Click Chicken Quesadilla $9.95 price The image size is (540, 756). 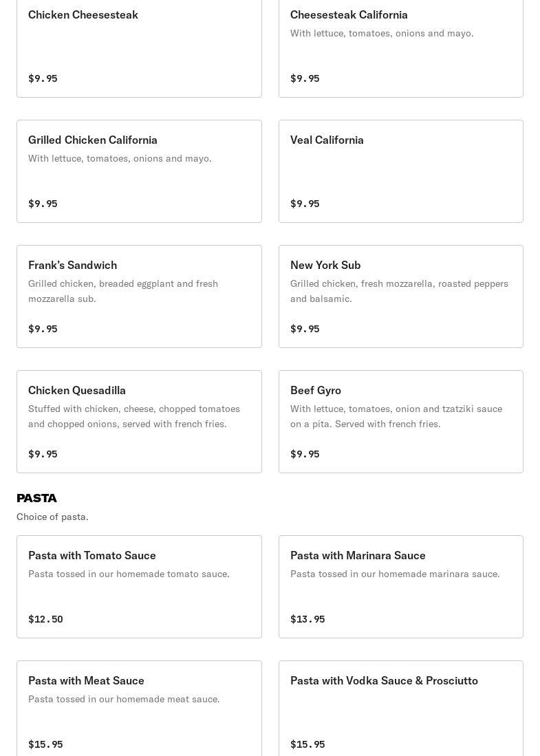(x=43, y=454)
